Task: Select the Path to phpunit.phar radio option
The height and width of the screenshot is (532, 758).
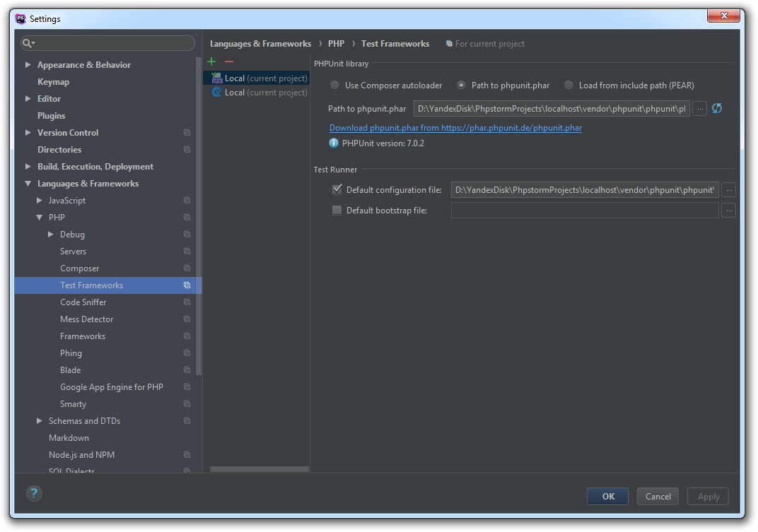Action: (461, 85)
